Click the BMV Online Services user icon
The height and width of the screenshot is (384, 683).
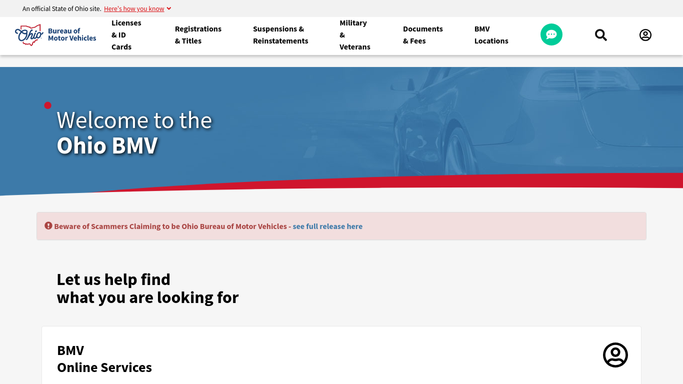615,355
